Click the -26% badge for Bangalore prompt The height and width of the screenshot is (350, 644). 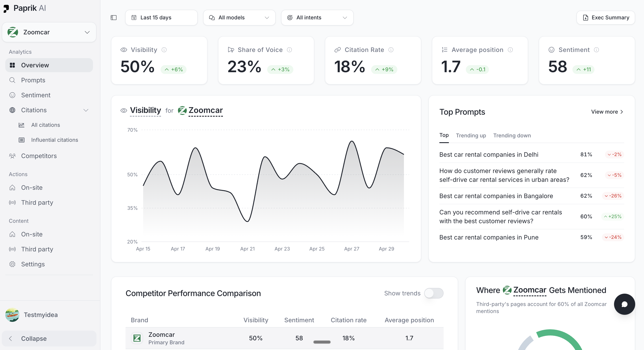(613, 196)
